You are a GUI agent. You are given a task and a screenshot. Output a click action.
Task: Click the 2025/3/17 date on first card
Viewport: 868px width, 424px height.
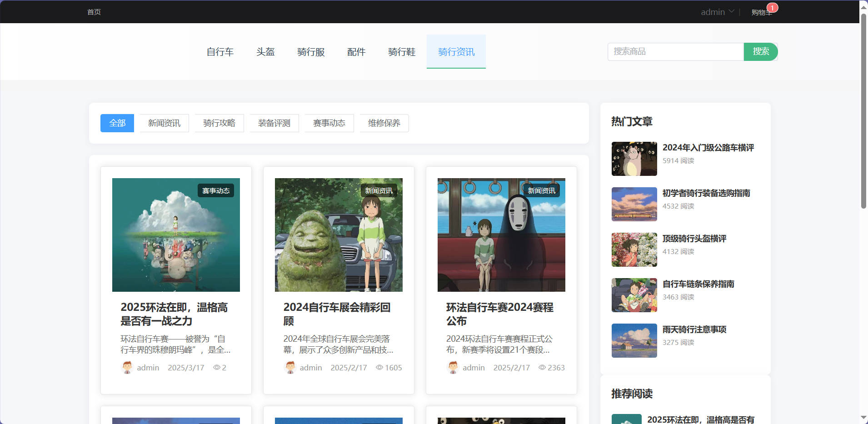186,367
